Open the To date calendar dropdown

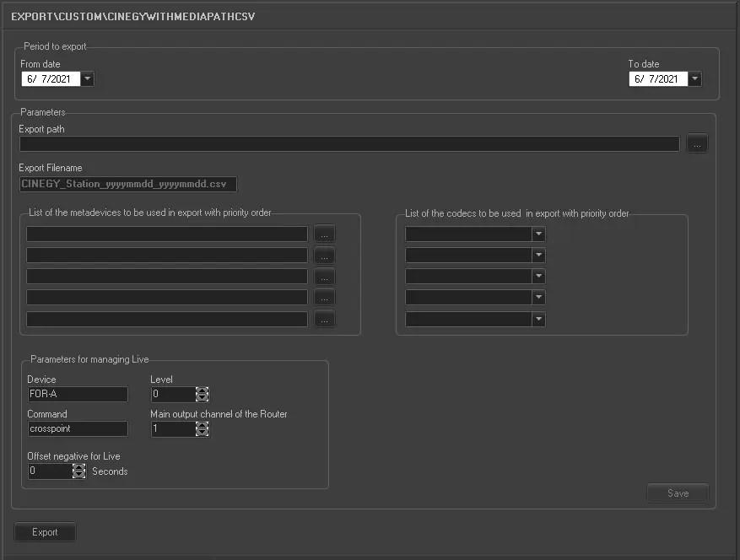coord(694,79)
